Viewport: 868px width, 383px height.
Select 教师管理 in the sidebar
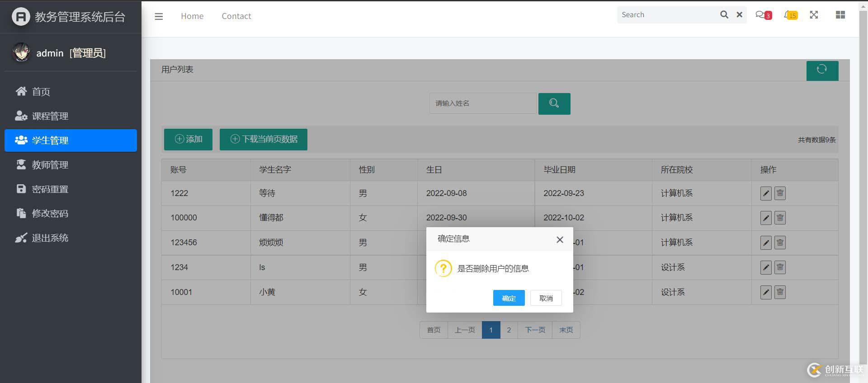(x=50, y=165)
